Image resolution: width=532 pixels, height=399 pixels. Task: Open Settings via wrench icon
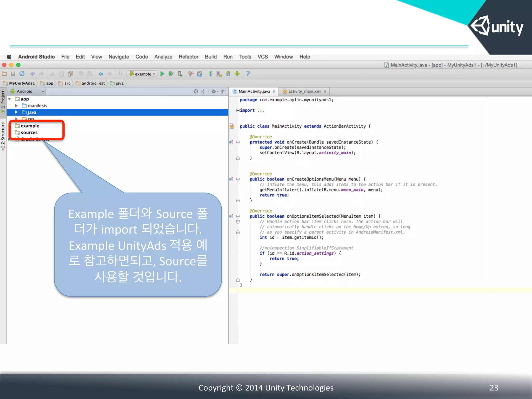point(191,74)
